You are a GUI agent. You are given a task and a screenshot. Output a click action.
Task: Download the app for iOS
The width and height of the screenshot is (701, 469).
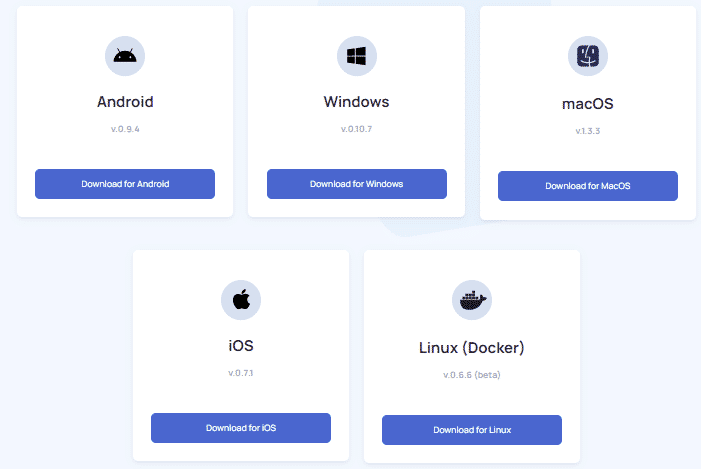pyautogui.click(x=241, y=428)
